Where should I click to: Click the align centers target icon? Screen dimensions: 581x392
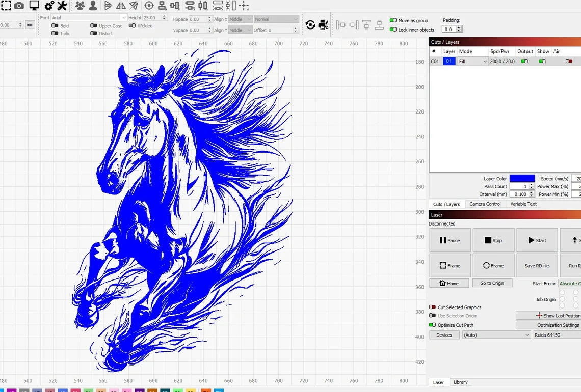pos(149,6)
